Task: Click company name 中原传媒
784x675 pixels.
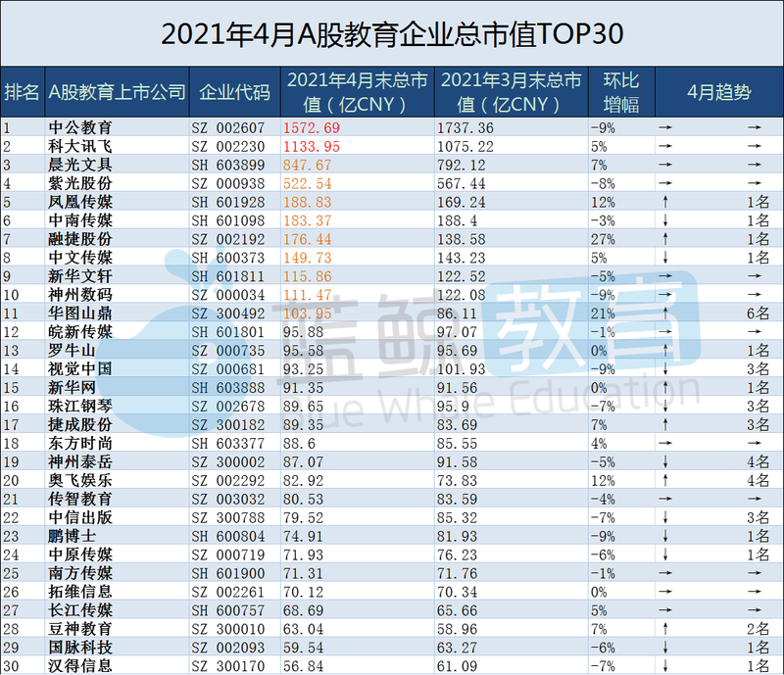Action: pyautogui.click(x=80, y=554)
